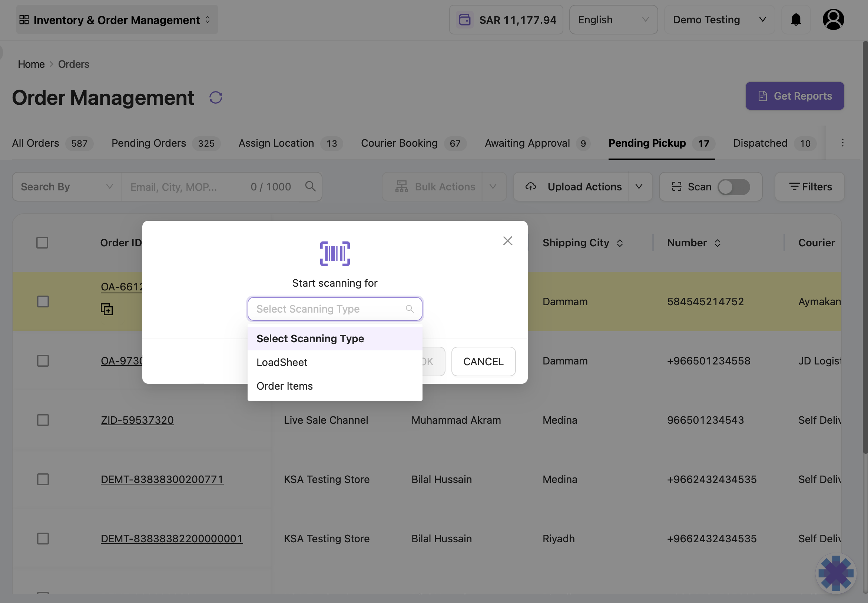Screen dimensions: 868x603
Task: Select checkbox for order DEMT-83838300200771
Action: (43, 479)
